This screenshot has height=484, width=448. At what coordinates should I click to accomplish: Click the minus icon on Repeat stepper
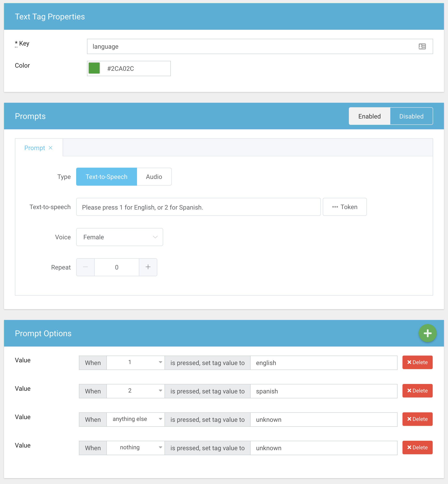(x=85, y=267)
